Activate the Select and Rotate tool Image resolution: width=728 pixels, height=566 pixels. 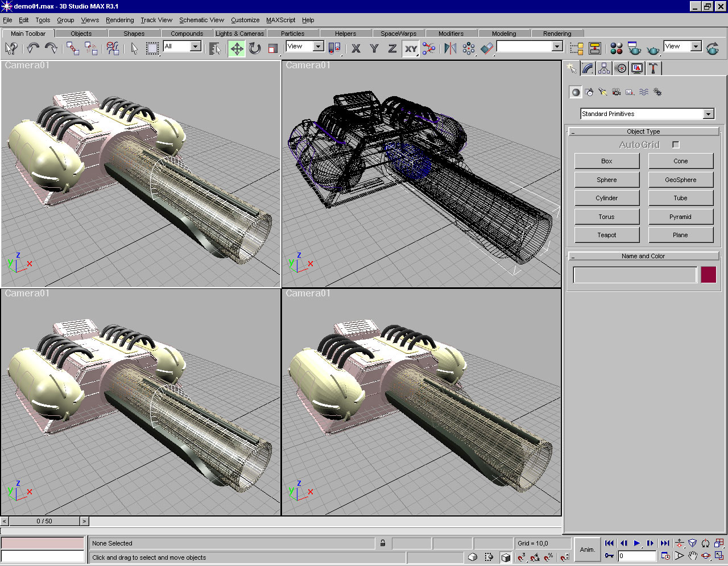[x=255, y=49]
